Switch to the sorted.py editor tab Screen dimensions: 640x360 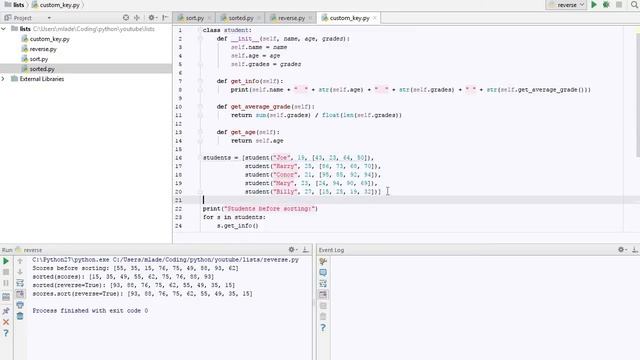241,18
